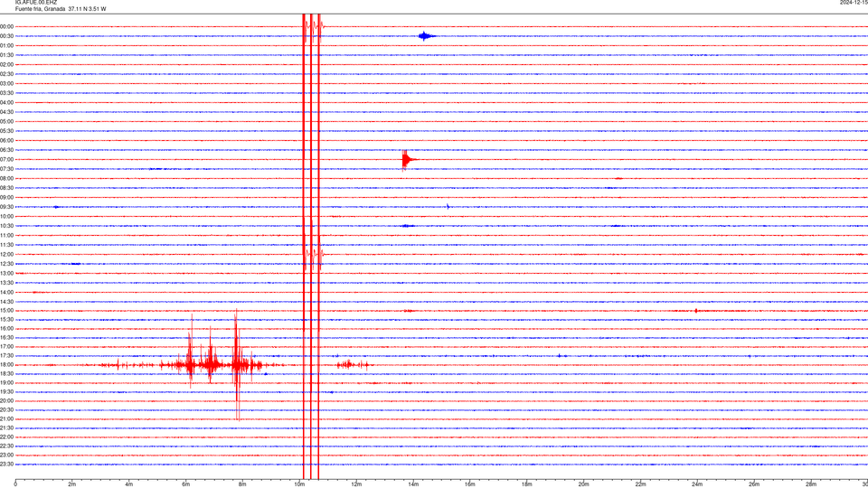Image resolution: width=868 pixels, height=488 pixels.
Task: Click the small red burst near 12m on 18:00 trace
Action: (x=354, y=364)
